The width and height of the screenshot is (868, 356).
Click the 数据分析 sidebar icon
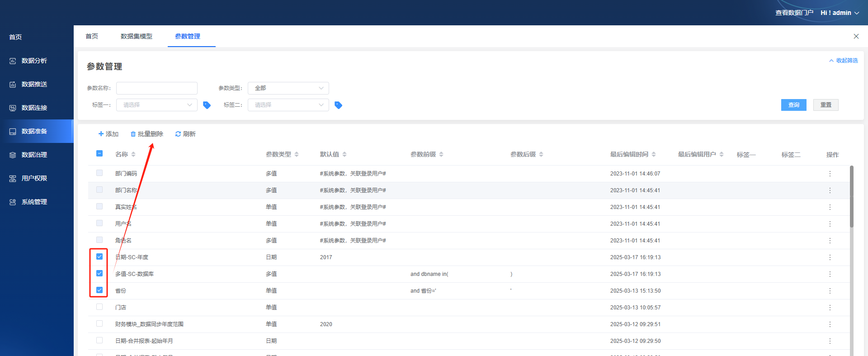click(x=13, y=61)
